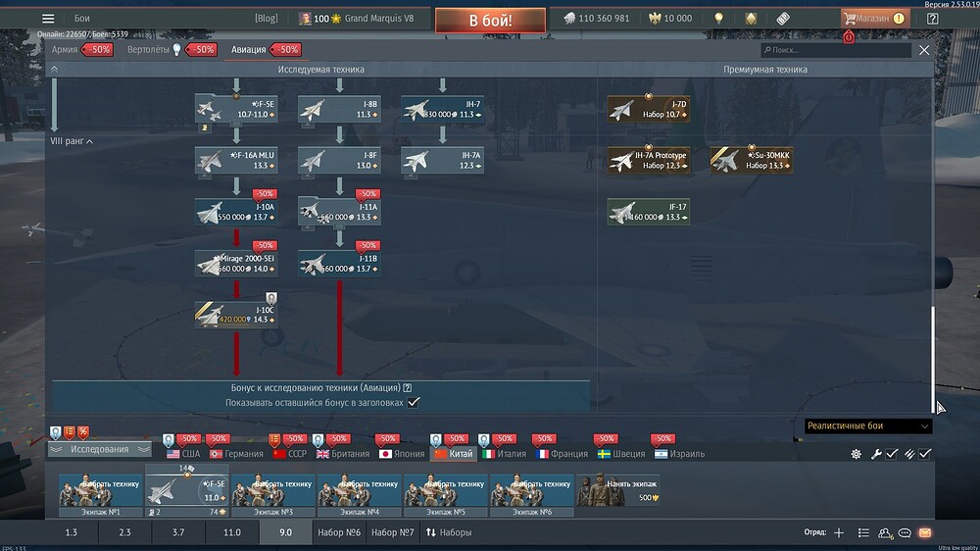Click the settings gear near presets
The height and width of the screenshot is (551, 980).
[x=856, y=454]
